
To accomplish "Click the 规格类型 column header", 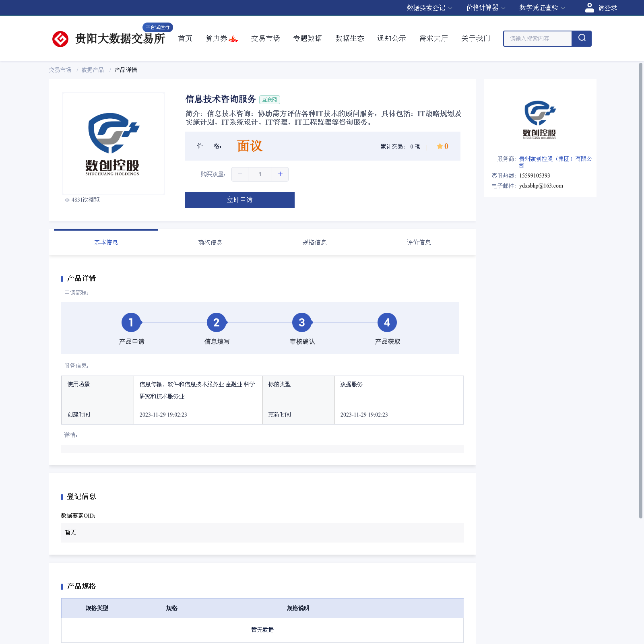I will 97,608.
